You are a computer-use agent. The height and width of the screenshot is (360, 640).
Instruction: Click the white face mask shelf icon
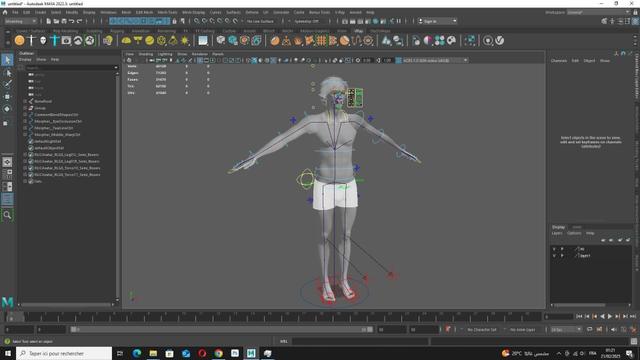pos(43,40)
